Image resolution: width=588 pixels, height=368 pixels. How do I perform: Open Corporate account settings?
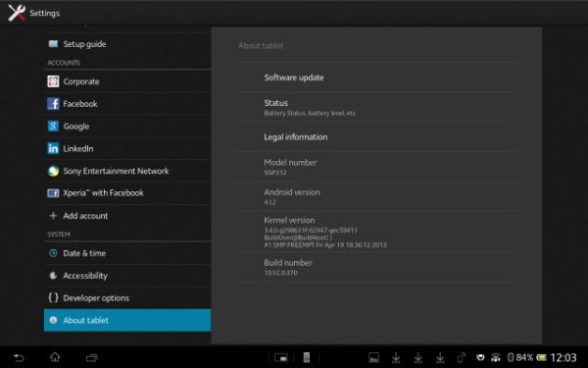pyautogui.click(x=127, y=81)
